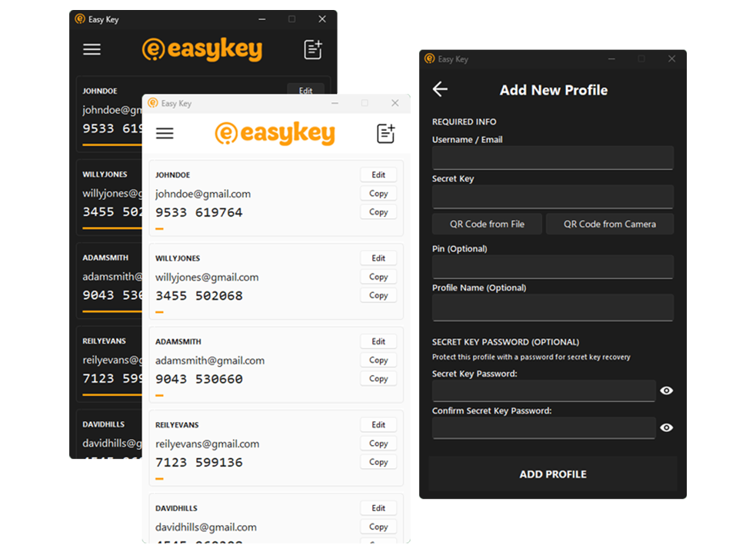Select QR Code from File
This screenshot has width=756, height=555.
pos(487,224)
